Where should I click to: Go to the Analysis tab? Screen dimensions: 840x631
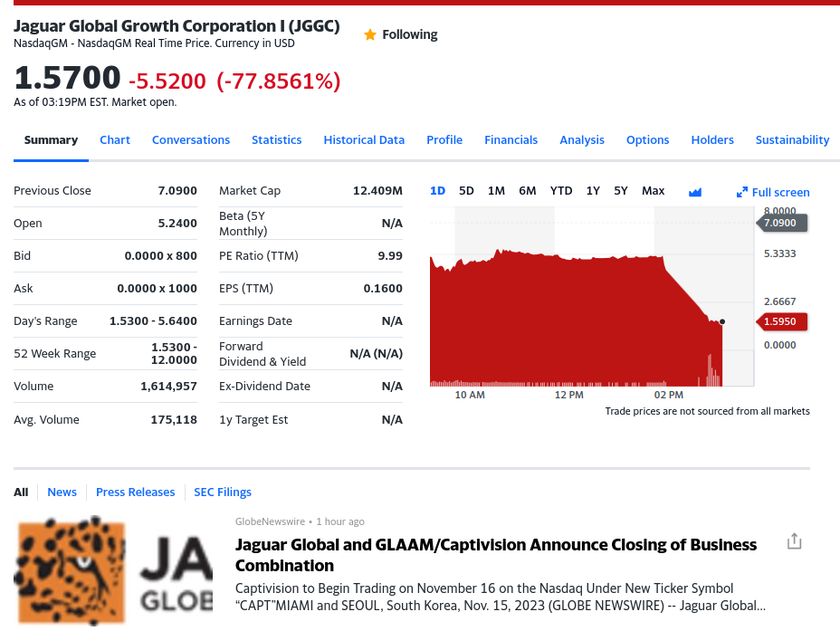coord(582,139)
